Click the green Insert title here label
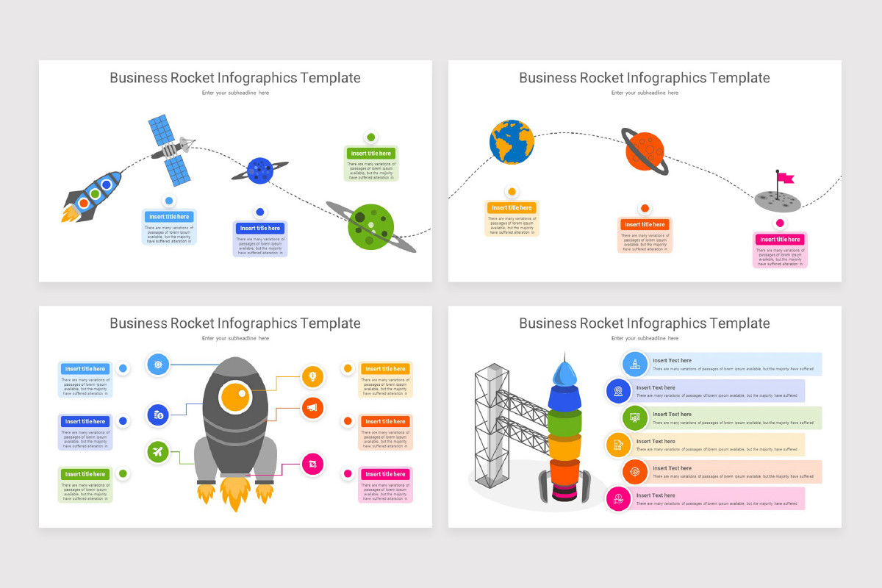This screenshot has width=882, height=588. click(370, 154)
